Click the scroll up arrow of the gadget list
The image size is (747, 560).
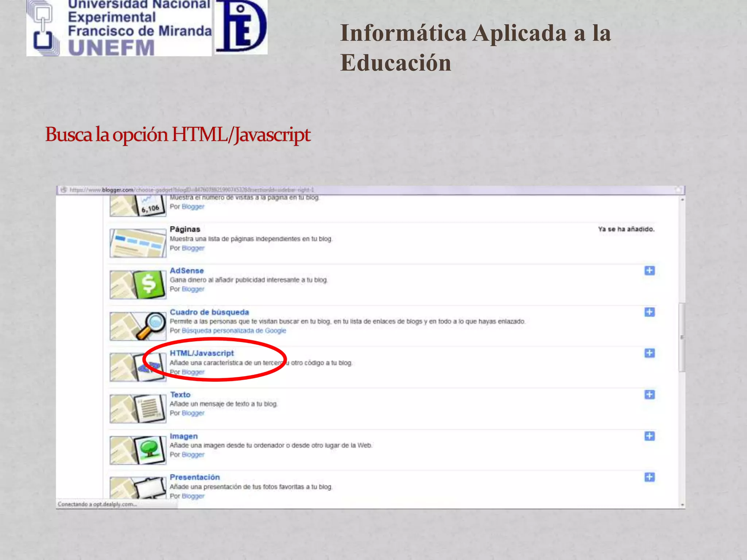[682, 200]
